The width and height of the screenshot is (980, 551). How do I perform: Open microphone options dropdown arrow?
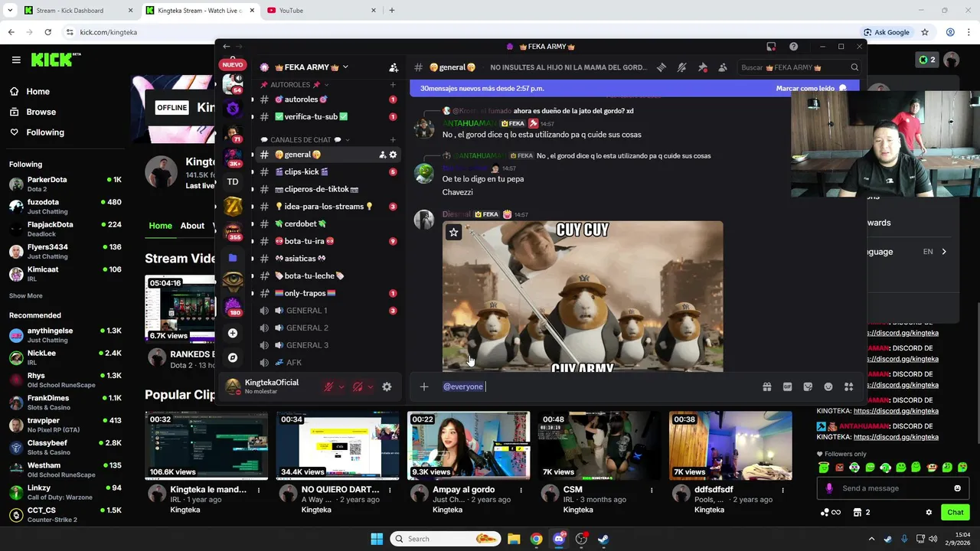coord(341,387)
